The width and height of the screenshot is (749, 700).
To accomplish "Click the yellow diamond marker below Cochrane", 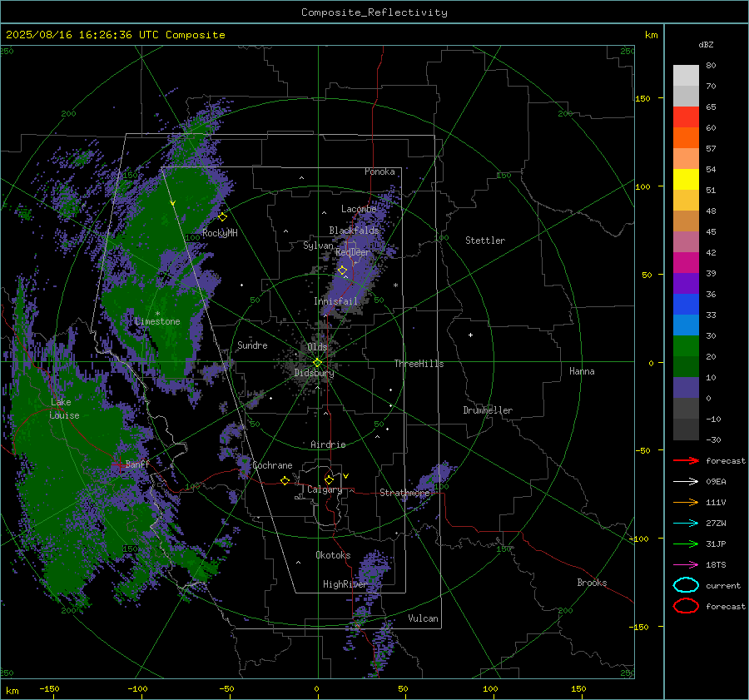I will [285, 480].
